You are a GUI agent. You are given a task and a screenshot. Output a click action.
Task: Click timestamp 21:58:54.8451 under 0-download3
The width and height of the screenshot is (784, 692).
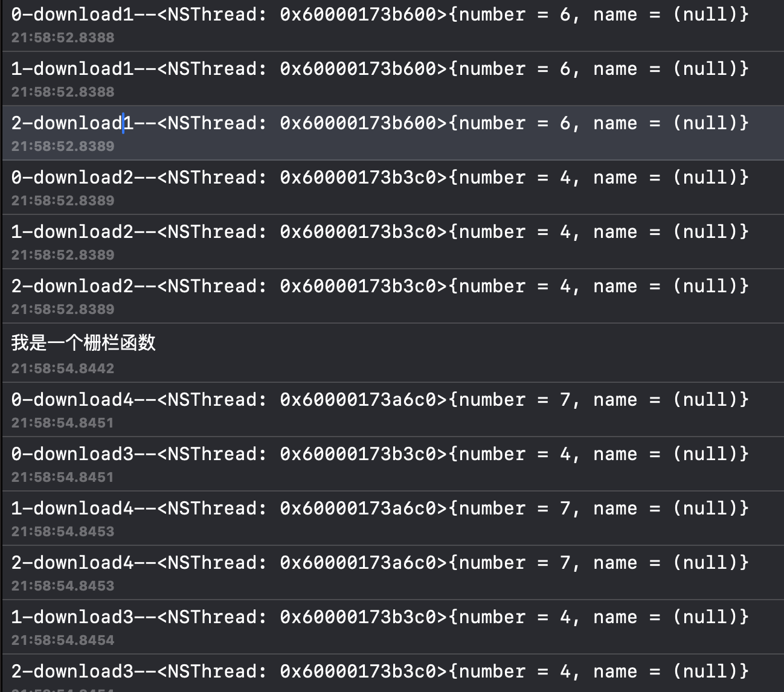coord(63,477)
